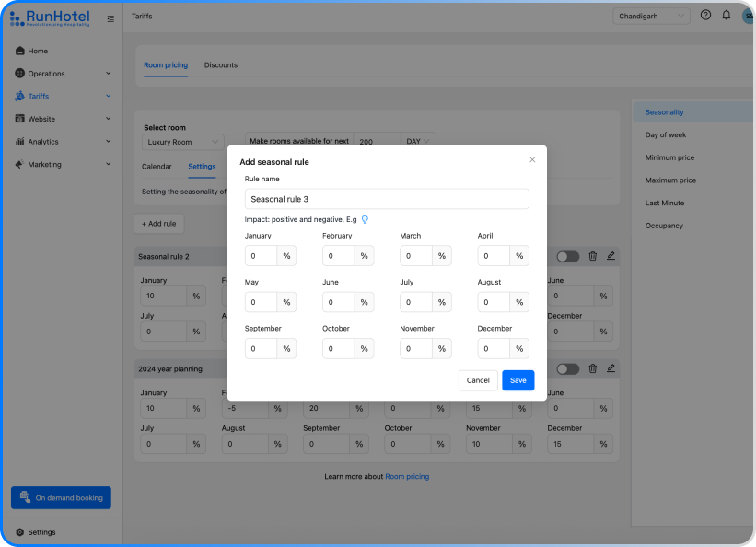Expand the Tariffs menu chevron
Screen dimensions: 756x547
pyautogui.click(x=109, y=96)
